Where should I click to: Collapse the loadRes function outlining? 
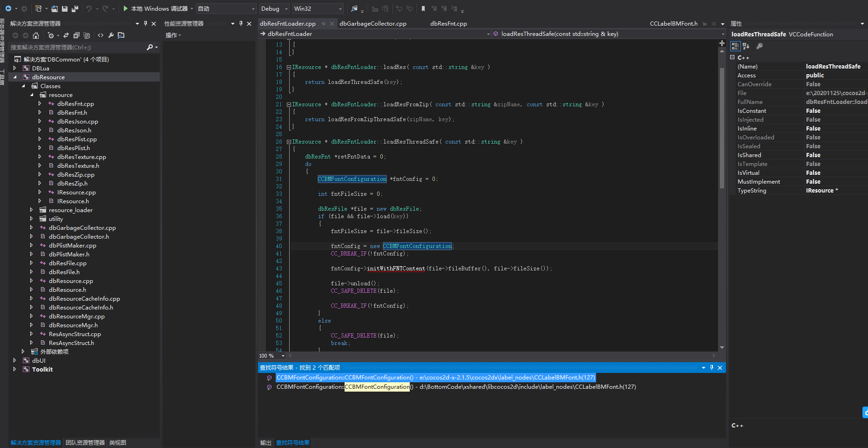289,67
